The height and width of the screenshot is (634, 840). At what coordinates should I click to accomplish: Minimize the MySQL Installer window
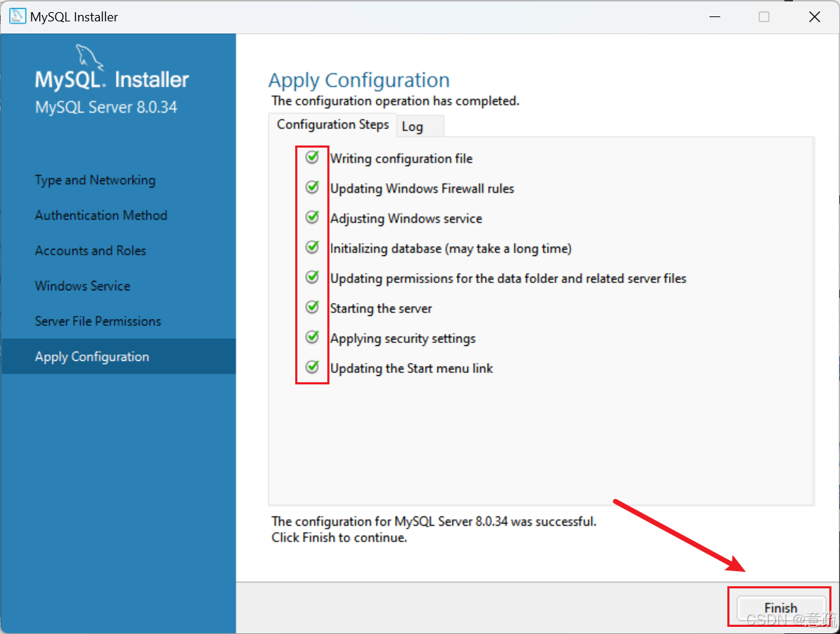point(714,16)
